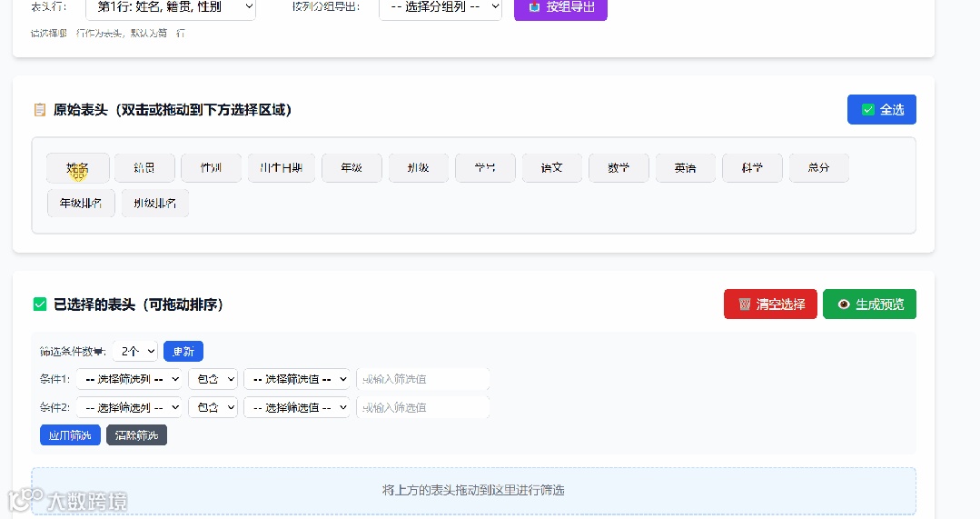The image size is (980, 519).
Task: Open the 条件1 选择筛选值 value dropdown
Action: (x=297, y=379)
